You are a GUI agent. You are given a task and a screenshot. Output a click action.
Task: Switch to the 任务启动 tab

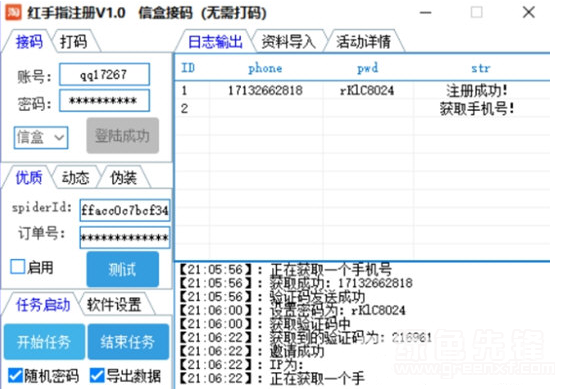pos(42,305)
